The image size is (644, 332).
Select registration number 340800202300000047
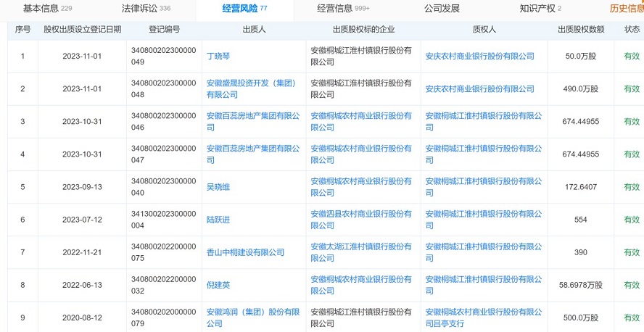(163, 154)
